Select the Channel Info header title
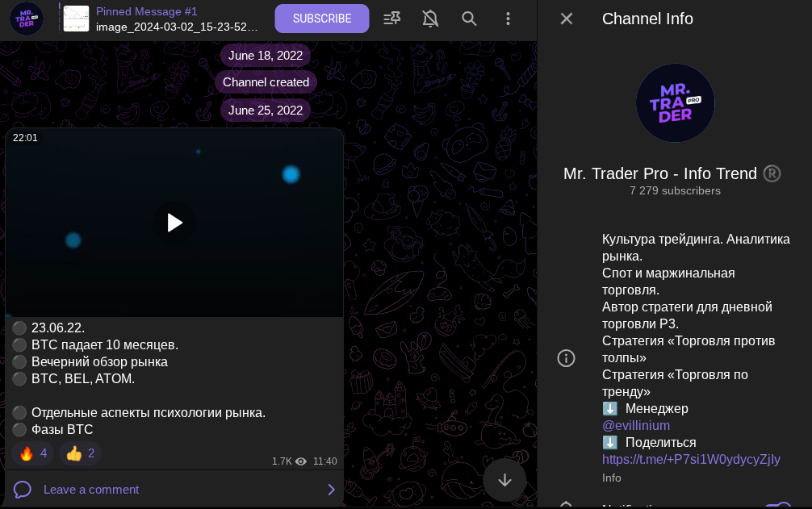This screenshot has height=509, width=812. click(x=647, y=19)
